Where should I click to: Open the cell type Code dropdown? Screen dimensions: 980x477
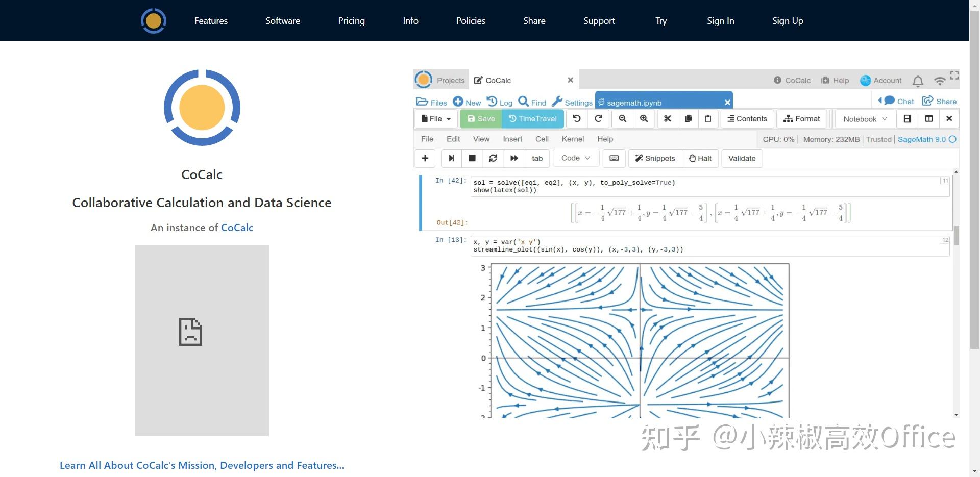[575, 158]
